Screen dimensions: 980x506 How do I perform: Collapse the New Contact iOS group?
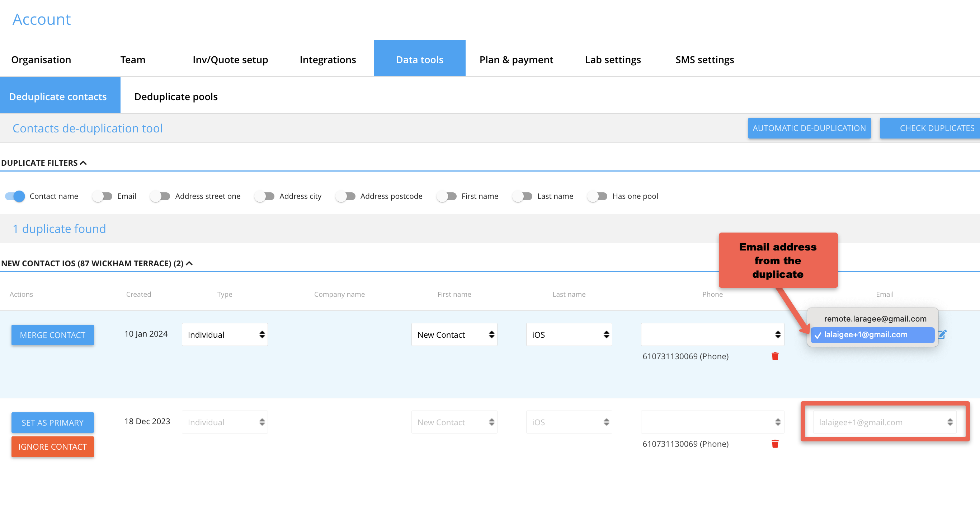click(189, 263)
